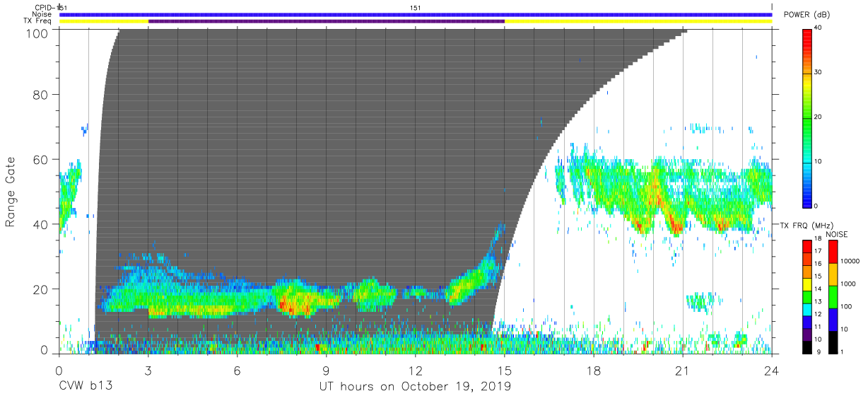The width and height of the screenshot is (868, 401).
Task: Click the TX FRQ (MHz) legend title
Action: pyautogui.click(x=806, y=225)
